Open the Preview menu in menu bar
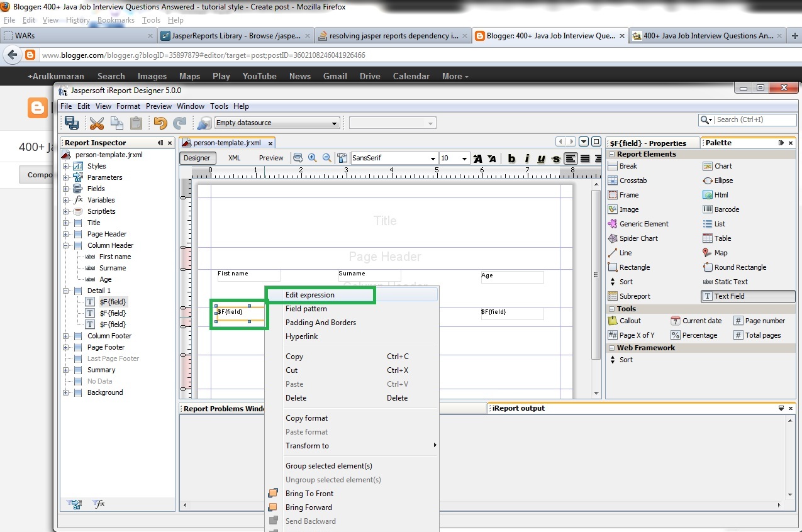This screenshot has width=802, height=532. (x=159, y=106)
